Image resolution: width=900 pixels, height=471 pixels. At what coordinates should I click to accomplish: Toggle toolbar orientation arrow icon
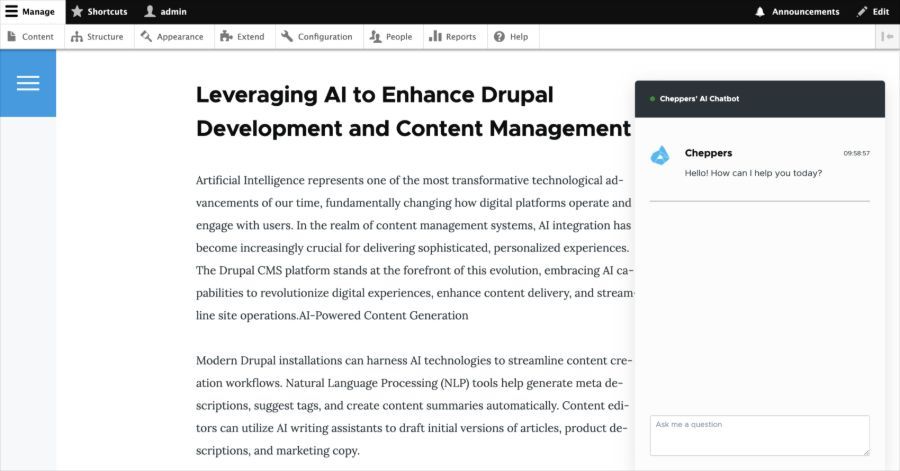(x=887, y=37)
